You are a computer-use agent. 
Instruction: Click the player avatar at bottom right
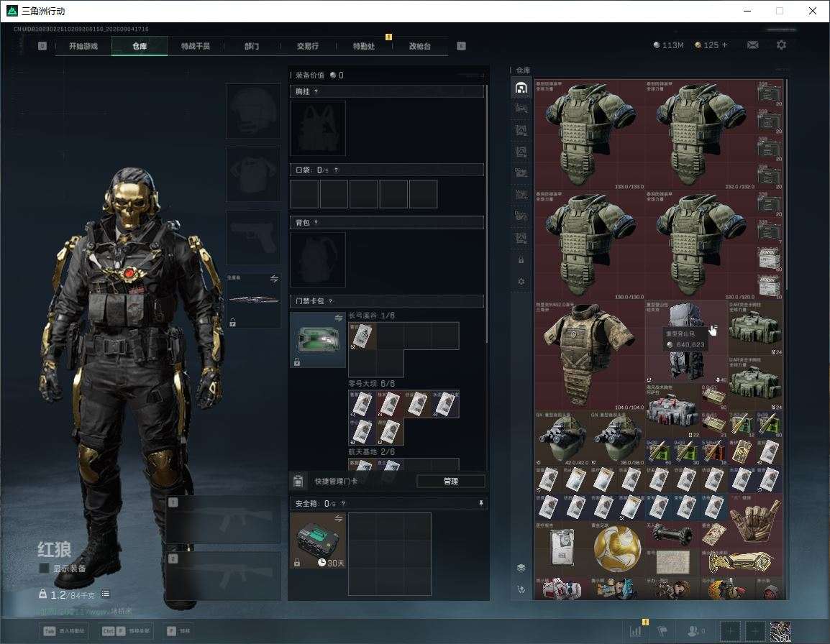tap(780, 631)
